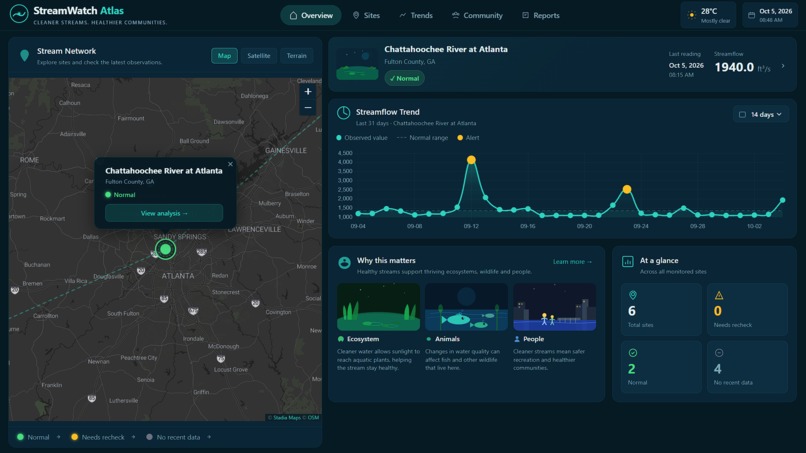Click the alert point near 09-23
806x453 pixels.
627,189
